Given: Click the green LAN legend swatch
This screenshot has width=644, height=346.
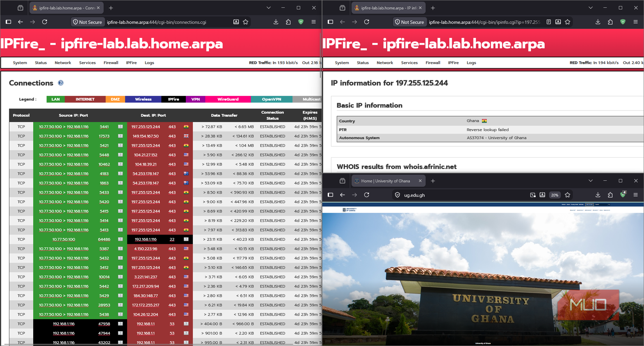Looking at the screenshot, I should coord(55,99).
